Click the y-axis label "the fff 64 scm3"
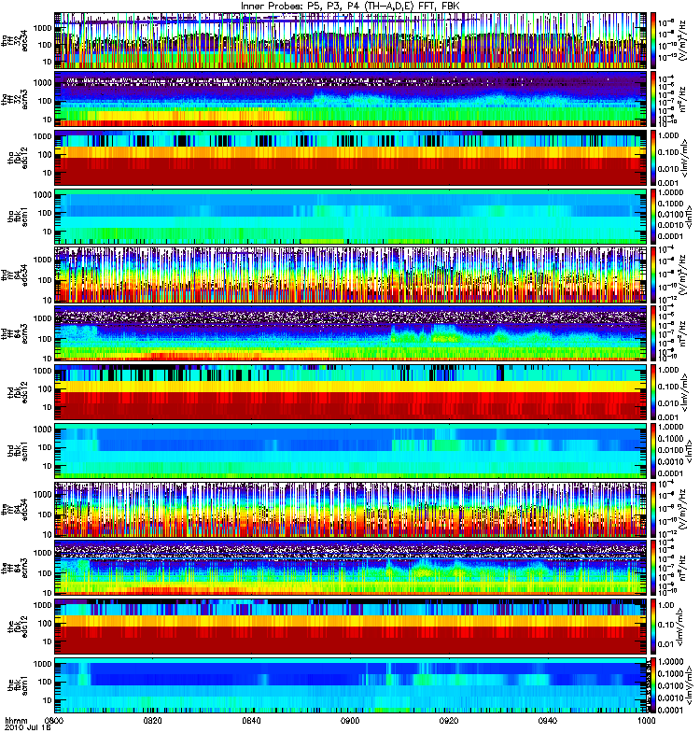700x747 pixels. click(14, 569)
